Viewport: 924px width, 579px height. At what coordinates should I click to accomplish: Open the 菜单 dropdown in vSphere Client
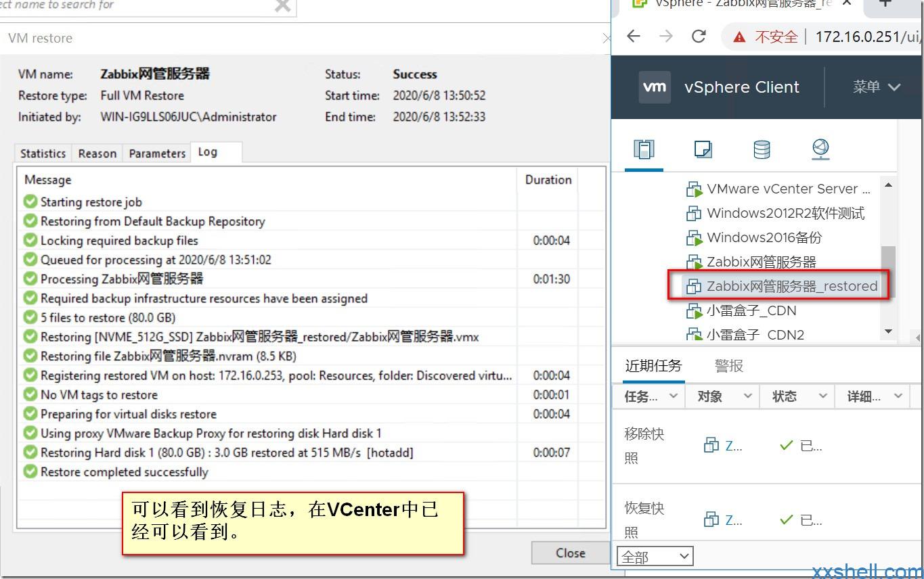(x=877, y=87)
